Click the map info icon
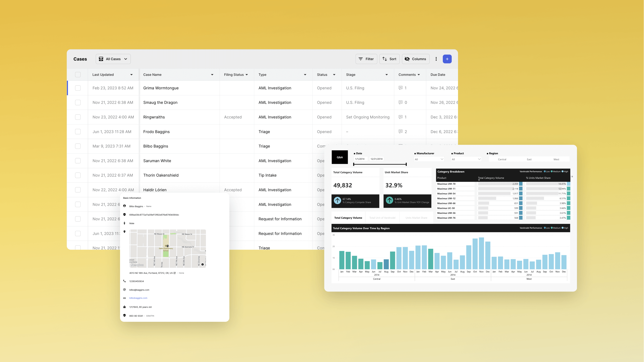Image resolution: width=644 pixels, height=362 pixels. [203, 265]
